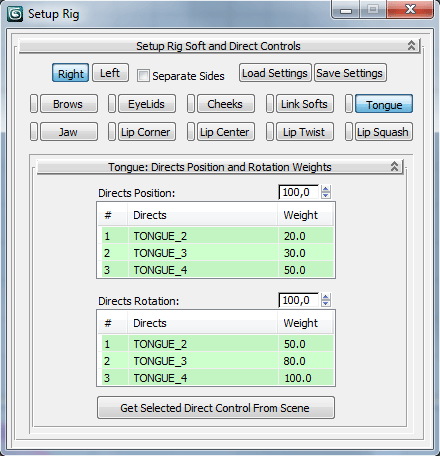440x456 pixels.
Task: Toggle the small check button beside Lip Twist
Action: tap(270, 132)
